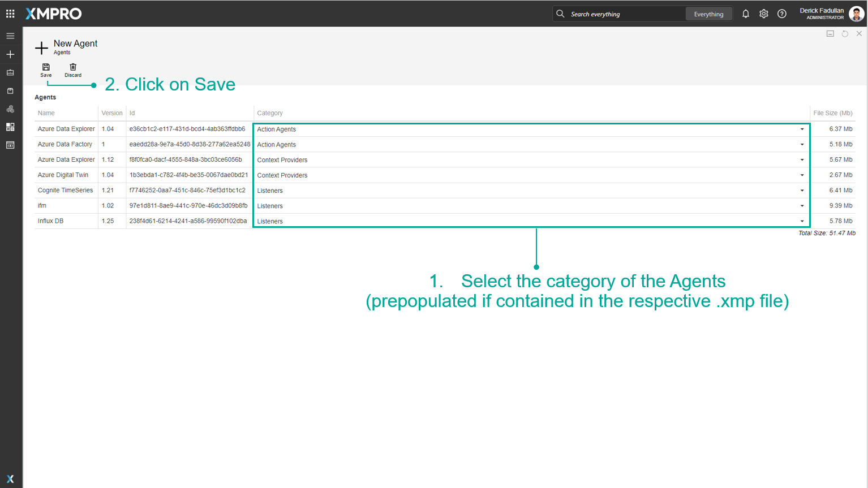Click the plus icon in left sidebar
Image resolution: width=868 pixels, height=488 pixels.
tap(10, 54)
